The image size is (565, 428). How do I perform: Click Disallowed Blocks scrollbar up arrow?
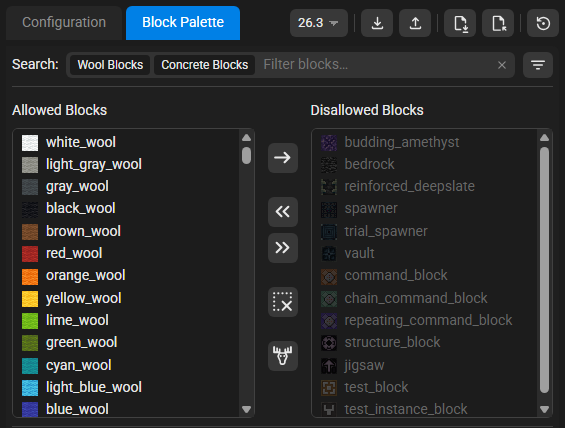pos(544,138)
